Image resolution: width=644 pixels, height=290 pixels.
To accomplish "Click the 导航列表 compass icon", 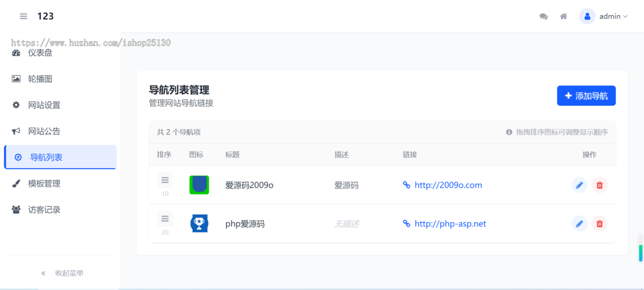I will click(18, 157).
